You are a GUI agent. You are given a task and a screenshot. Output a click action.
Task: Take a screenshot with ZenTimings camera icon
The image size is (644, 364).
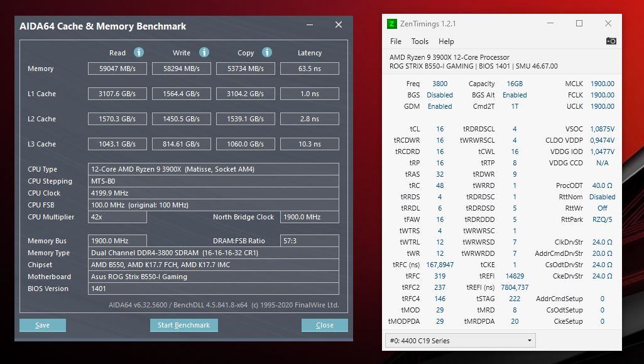[x=611, y=41]
